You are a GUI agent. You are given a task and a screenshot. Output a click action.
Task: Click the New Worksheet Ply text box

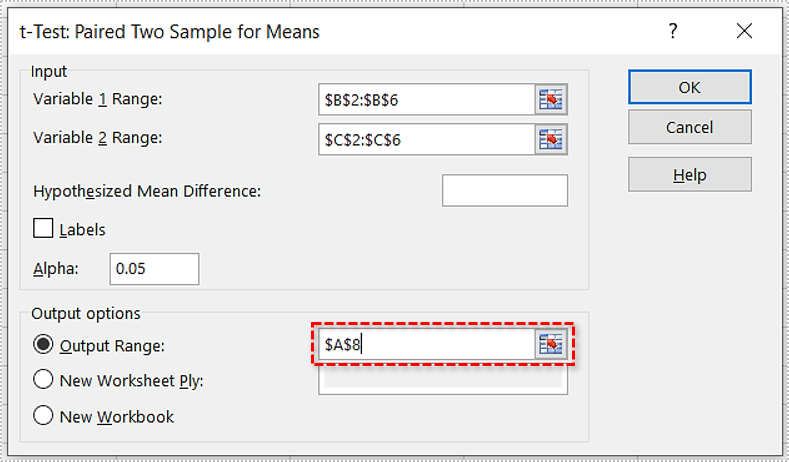point(440,381)
